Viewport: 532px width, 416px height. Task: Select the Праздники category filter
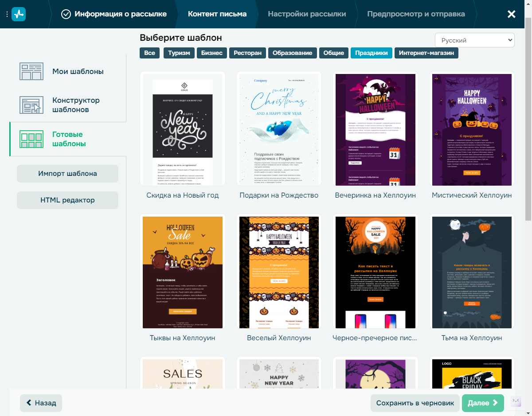[x=372, y=53]
